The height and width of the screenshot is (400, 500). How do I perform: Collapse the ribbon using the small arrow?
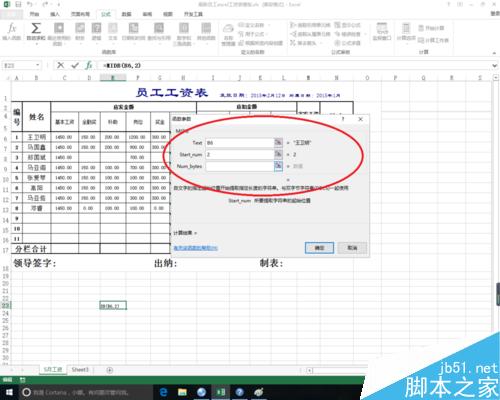[494, 53]
